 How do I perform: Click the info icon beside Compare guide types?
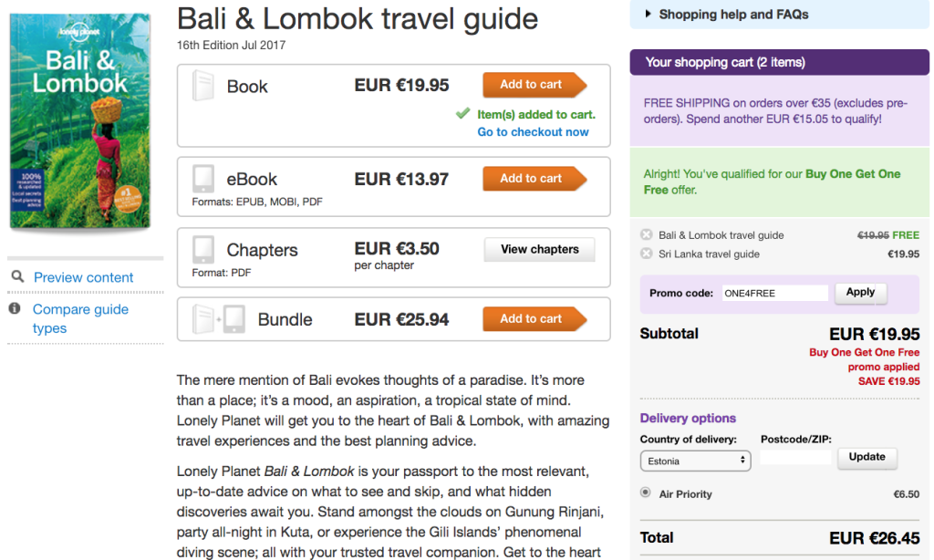(15, 309)
